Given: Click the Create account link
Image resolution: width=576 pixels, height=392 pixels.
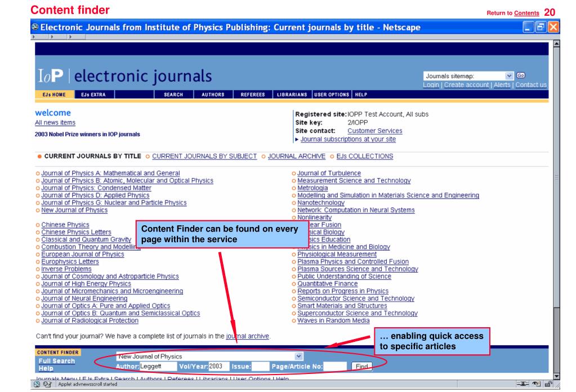Looking at the screenshot, I should [x=467, y=85].
